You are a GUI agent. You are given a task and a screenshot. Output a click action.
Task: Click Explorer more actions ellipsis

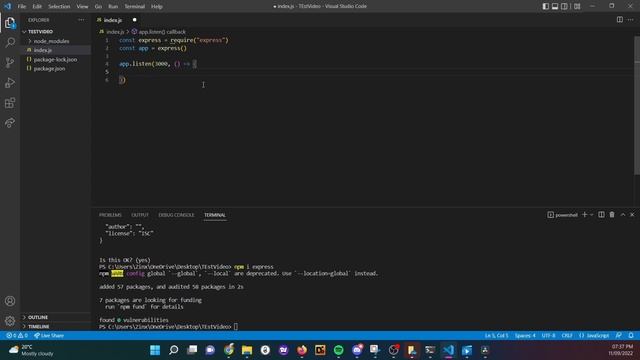click(81, 20)
